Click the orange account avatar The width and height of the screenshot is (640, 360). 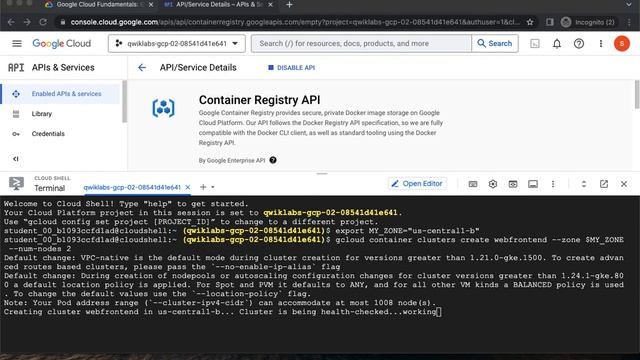[x=622, y=44]
